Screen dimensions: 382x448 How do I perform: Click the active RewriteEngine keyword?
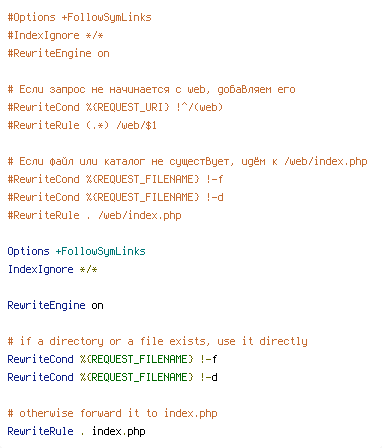pos(46,305)
